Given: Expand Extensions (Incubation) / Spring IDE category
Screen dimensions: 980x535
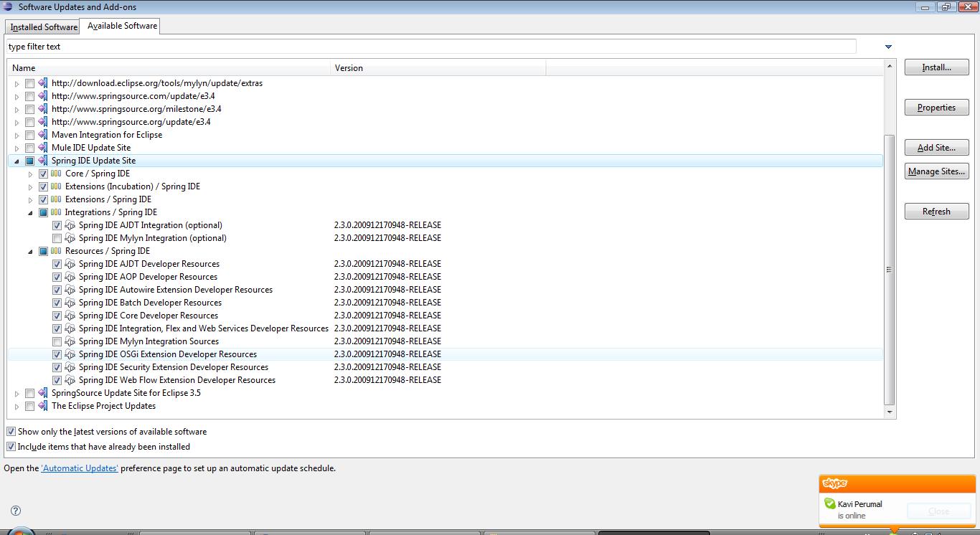Looking at the screenshot, I should point(30,187).
